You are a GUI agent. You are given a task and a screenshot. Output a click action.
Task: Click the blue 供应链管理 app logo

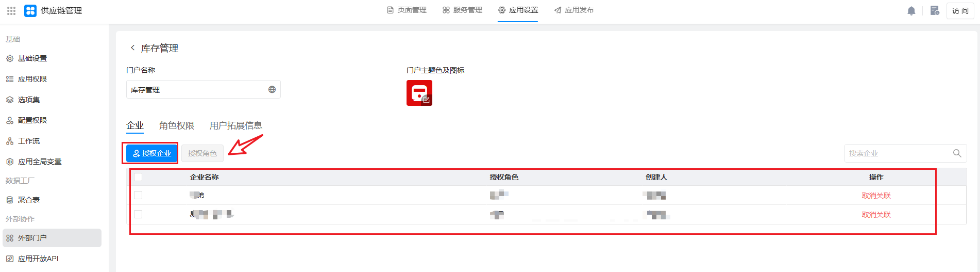pyautogui.click(x=30, y=10)
